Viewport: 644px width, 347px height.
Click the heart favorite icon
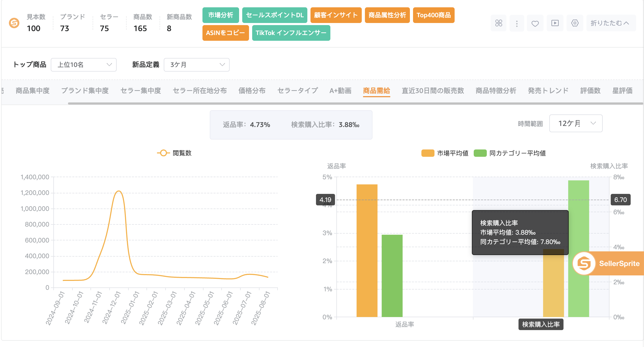pos(535,24)
